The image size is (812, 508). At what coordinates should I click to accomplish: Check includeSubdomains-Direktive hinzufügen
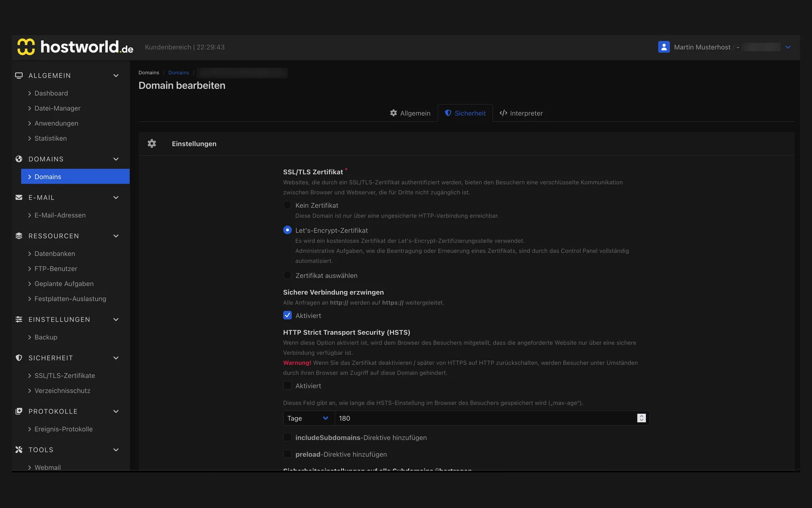(287, 437)
